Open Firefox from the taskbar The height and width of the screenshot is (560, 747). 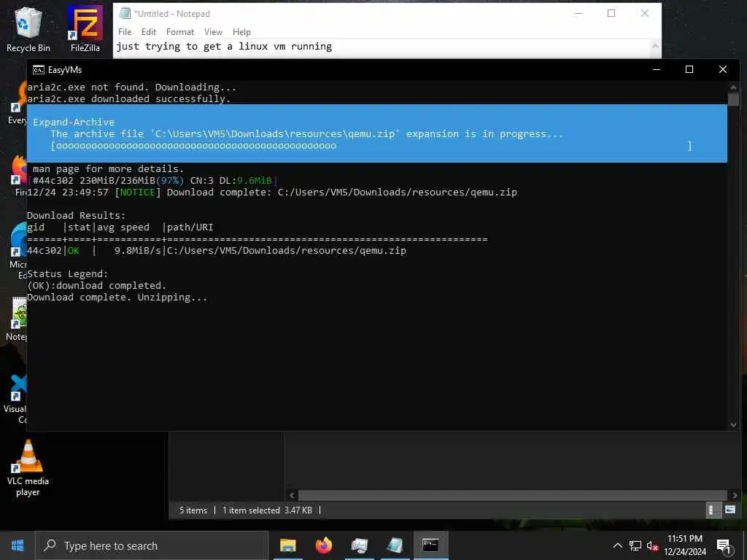pos(323,545)
